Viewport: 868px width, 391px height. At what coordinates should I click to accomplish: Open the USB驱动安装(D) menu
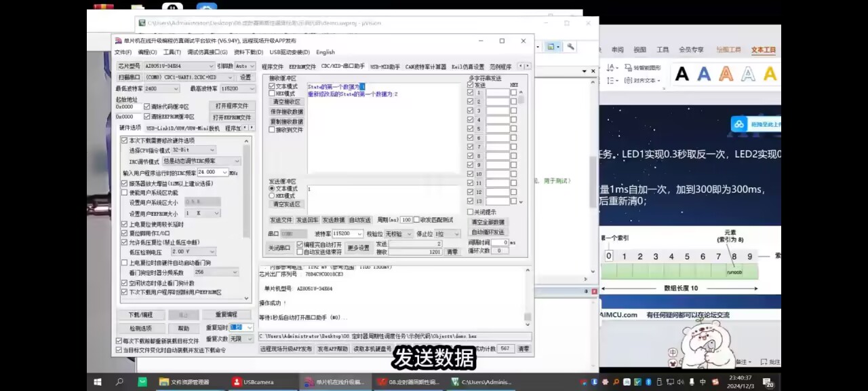(290, 52)
